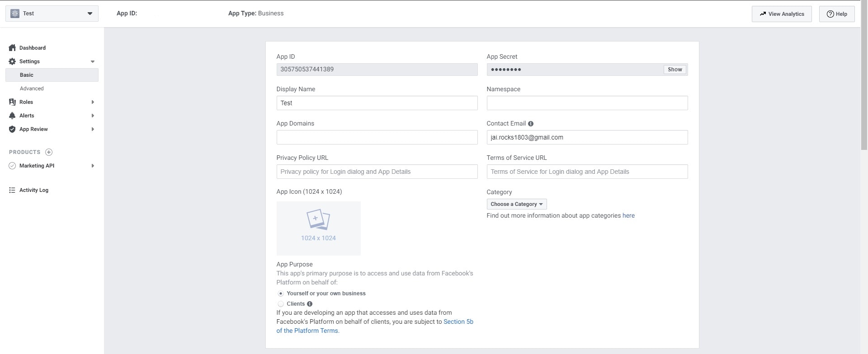
Task: Upload an app icon via image placeholder
Action: click(318, 228)
